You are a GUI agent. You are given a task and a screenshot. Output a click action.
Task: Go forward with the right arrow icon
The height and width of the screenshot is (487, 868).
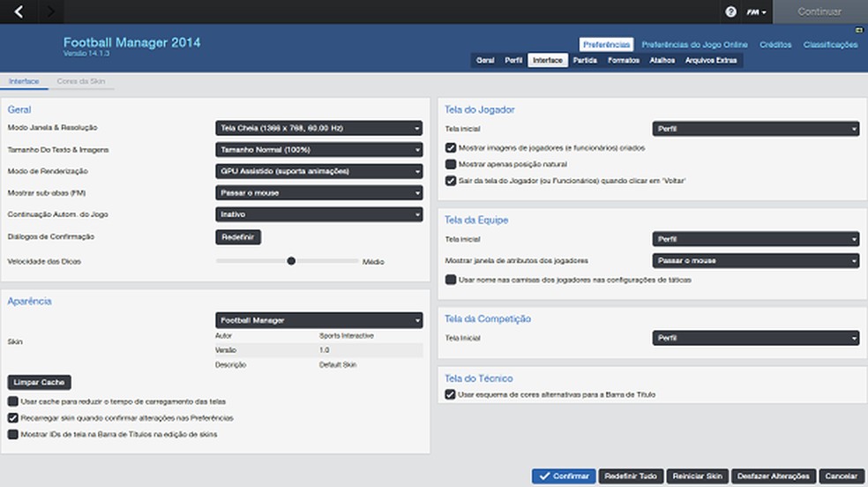click(50, 11)
